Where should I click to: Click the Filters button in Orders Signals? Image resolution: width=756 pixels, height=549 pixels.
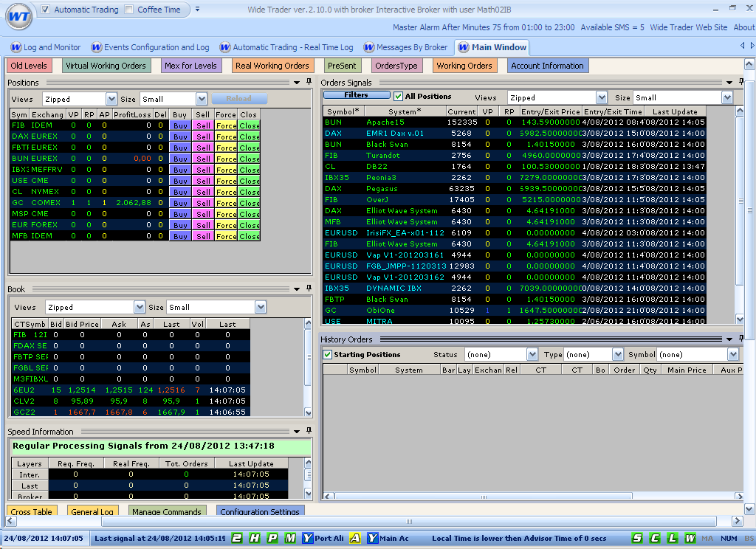(x=357, y=95)
